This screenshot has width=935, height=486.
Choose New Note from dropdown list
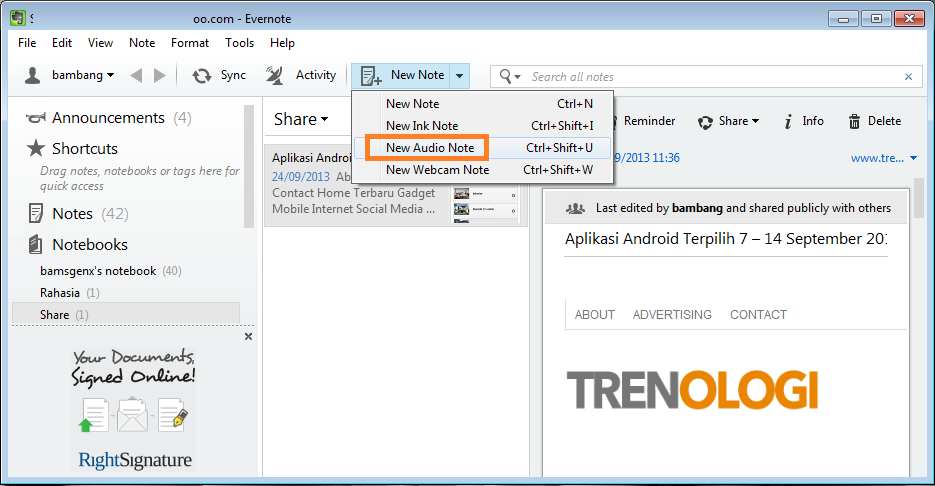pos(483,104)
